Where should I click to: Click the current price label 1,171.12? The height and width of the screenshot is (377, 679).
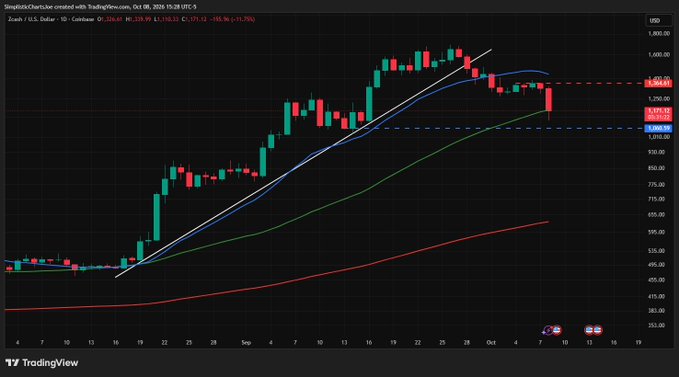(x=658, y=114)
